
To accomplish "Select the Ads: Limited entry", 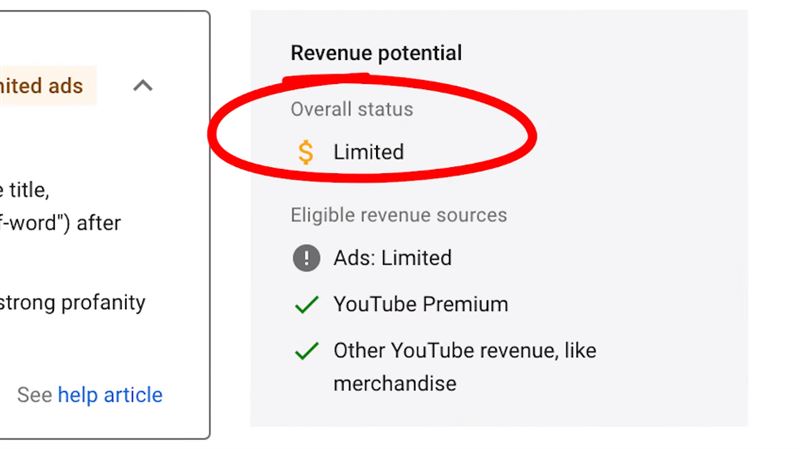I will [x=393, y=258].
